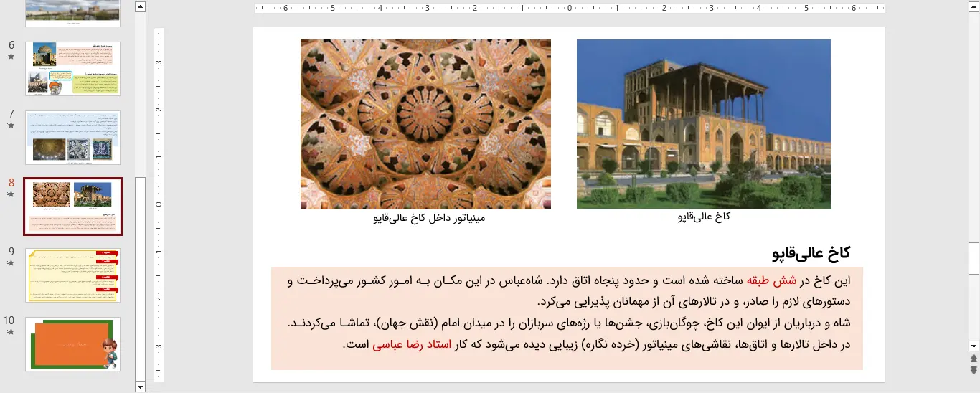Select the Ali Qapu palace exterior photo
The image size is (980, 393).
point(703,123)
